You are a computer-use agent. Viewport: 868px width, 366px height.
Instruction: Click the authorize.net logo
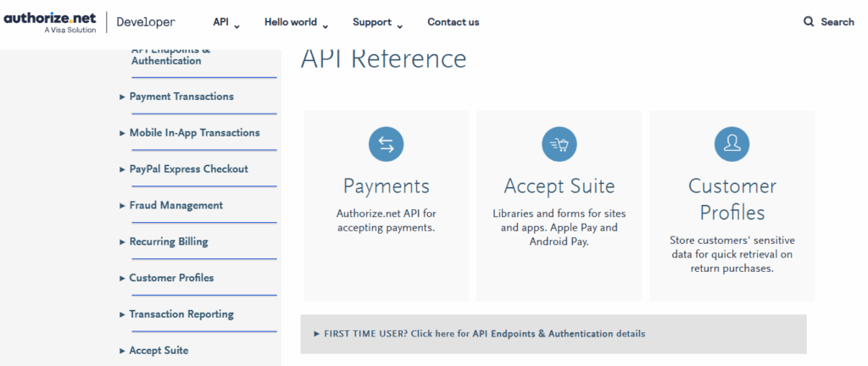point(50,21)
